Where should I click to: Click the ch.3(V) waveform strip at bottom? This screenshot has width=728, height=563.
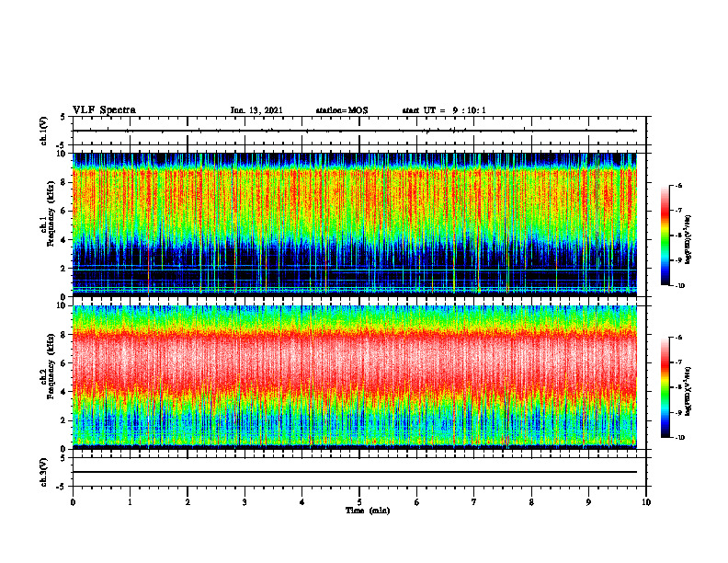359,472
